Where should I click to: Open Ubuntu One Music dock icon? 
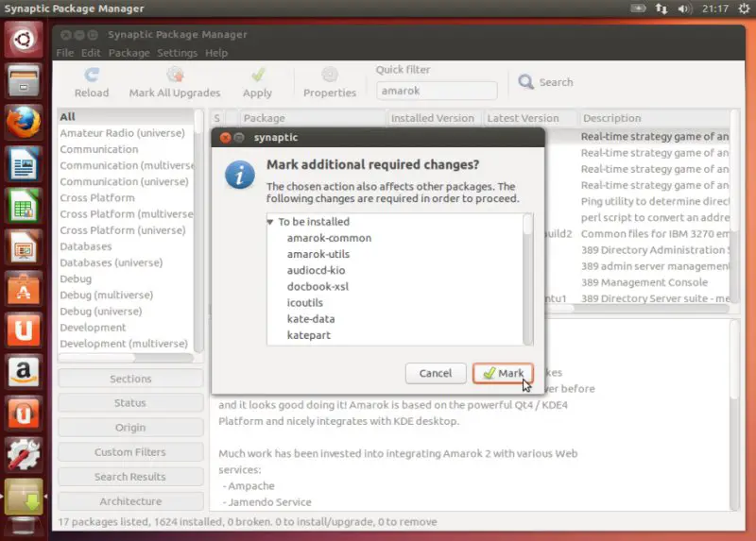pos(23,414)
